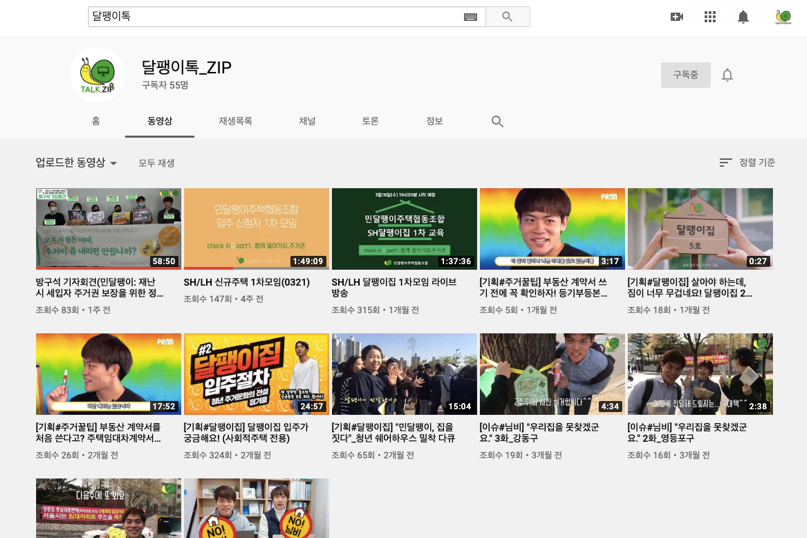The width and height of the screenshot is (807, 538).
Task: Toggle the channel notification bell beside 구독중
Action: [727, 75]
